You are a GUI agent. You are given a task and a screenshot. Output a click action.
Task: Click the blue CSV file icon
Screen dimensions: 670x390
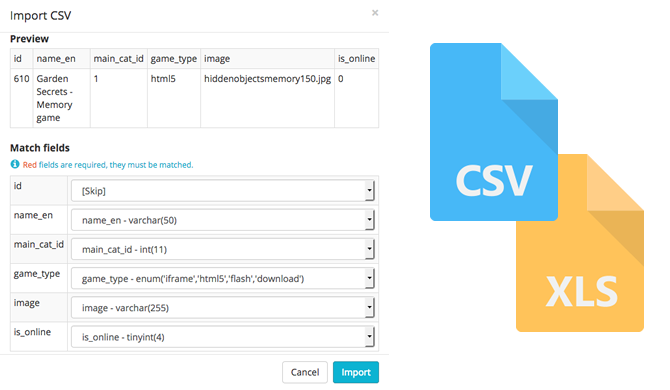click(494, 132)
